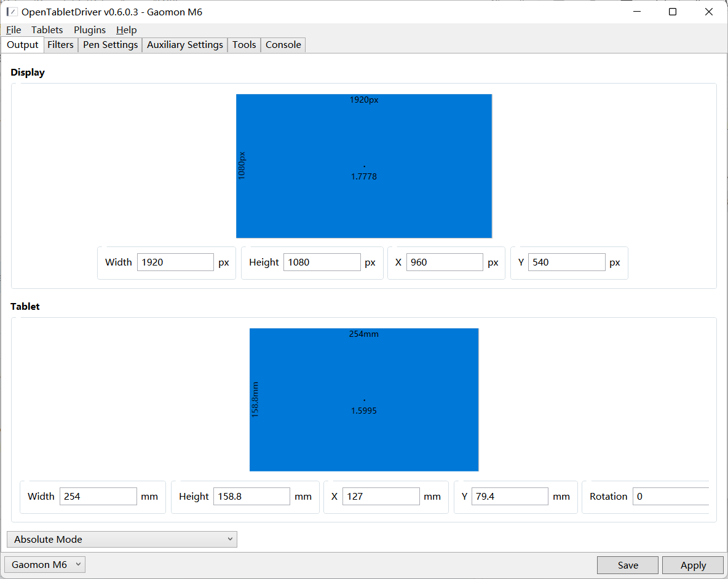This screenshot has height=579, width=728.
Task: Open the Absolute Mode dropdown
Action: pyautogui.click(x=122, y=539)
